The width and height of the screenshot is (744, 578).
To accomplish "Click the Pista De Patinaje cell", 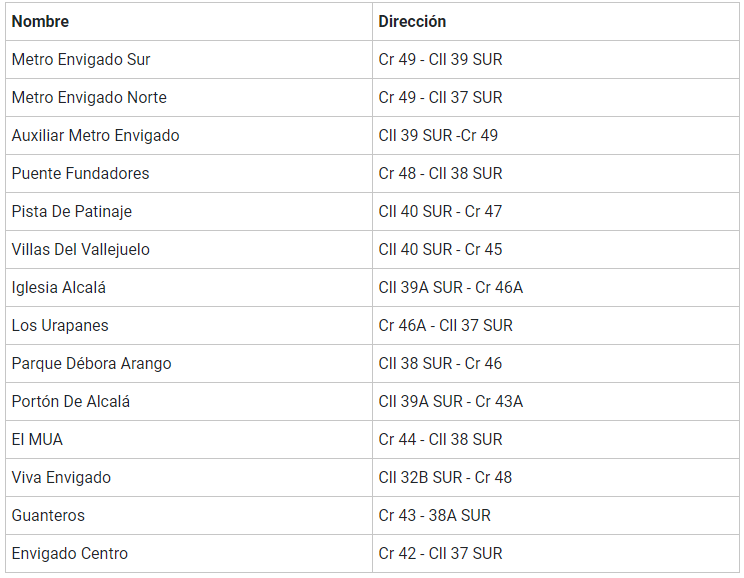I will point(71,212).
